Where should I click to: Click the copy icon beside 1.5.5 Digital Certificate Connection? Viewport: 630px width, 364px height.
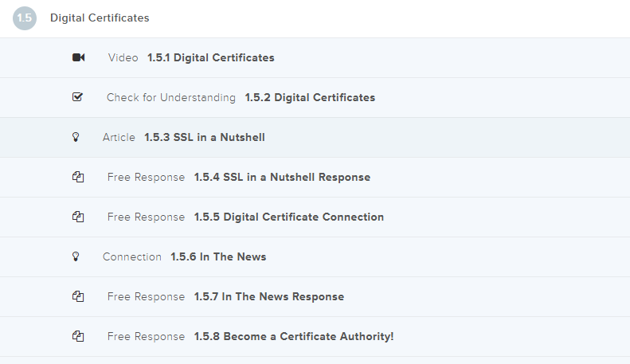(x=78, y=217)
